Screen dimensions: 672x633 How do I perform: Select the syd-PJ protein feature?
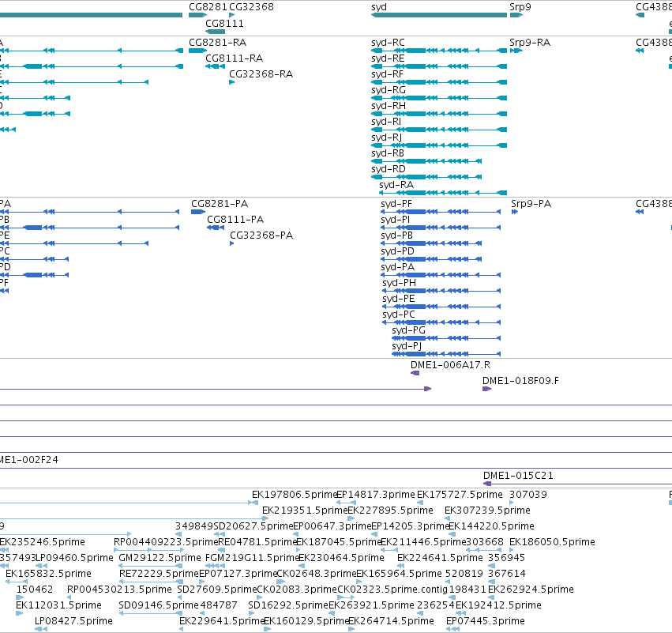click(446, 354)
